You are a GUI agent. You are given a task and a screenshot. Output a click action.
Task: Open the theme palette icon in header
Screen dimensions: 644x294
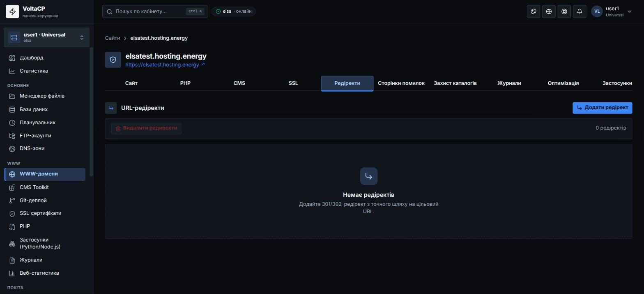pyautogui.click(x=534, y=11)
